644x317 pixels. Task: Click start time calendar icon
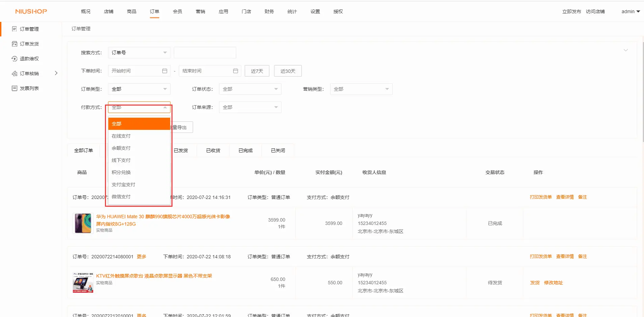click(165, 71)
